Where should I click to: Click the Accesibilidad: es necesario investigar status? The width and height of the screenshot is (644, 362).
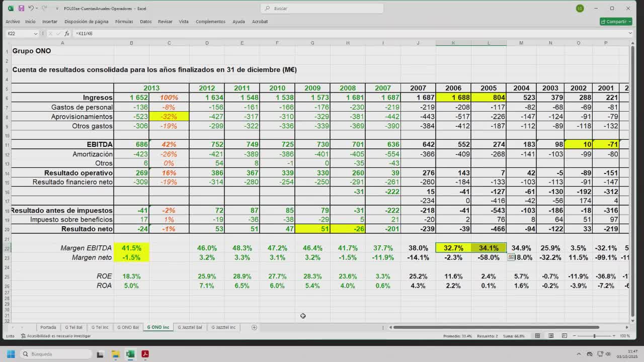click(x=56, y=336)
